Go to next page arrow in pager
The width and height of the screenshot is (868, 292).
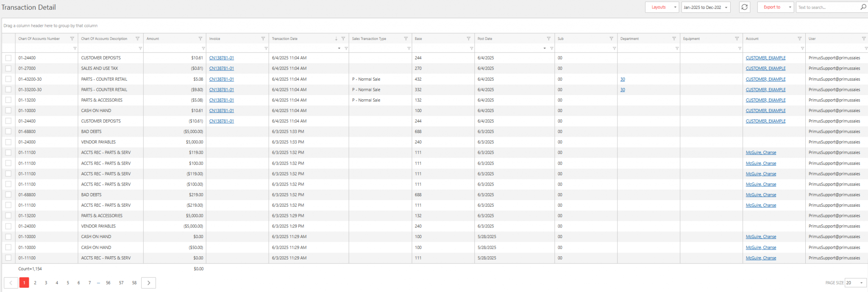pyautogui.click(x=148, y=283)
